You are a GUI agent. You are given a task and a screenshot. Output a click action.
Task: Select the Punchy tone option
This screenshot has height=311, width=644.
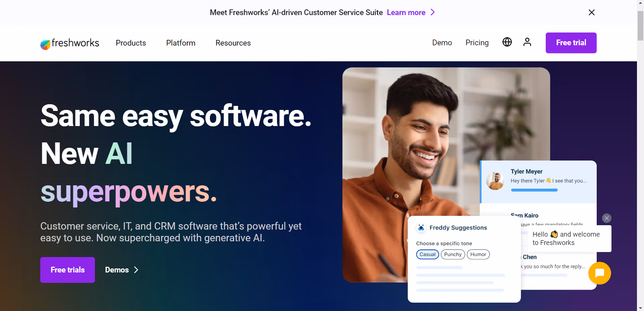pyautogui.click(x=453, y=254)
